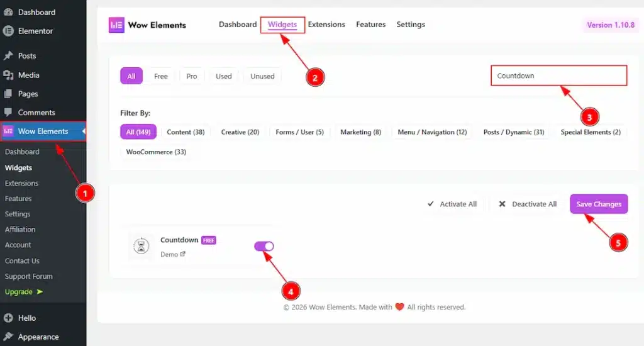Select the Free filter pill
This screenshot has width=644, height=346.
(161, 76)
